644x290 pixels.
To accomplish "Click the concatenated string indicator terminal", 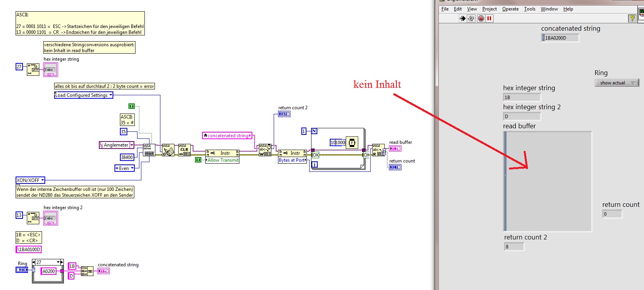I will pyautogui.click(x=104, y=271).
